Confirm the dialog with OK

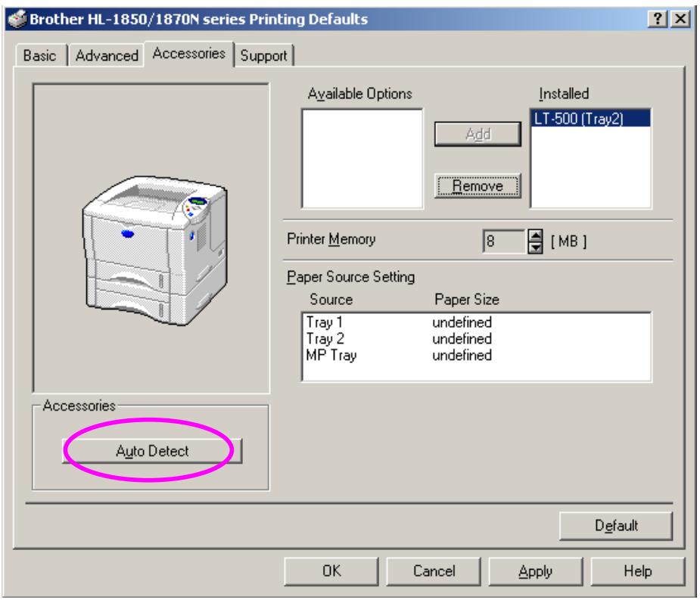pyautogui.click(x=331, y=571)
